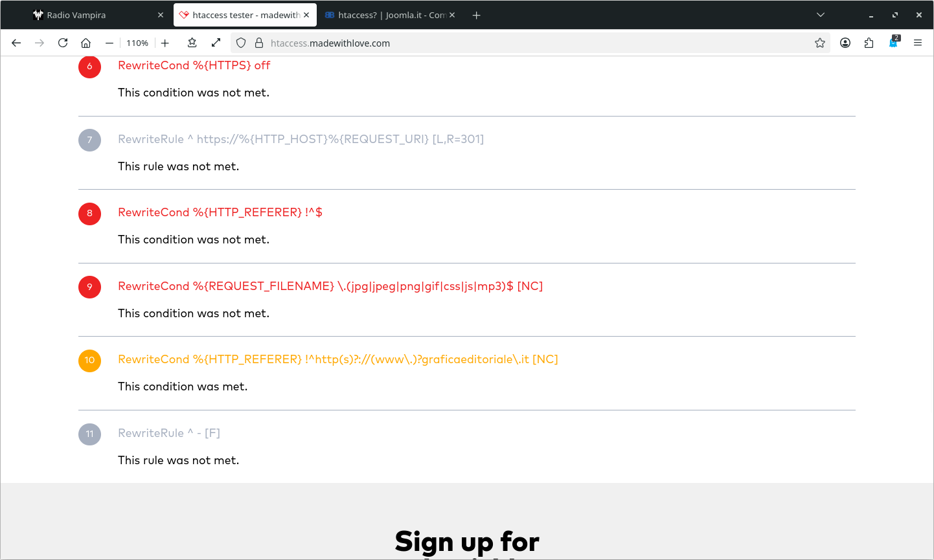Viewport: 934px width, 560px height.
Task: Close the htaccess tester tab
Action: 306,14
